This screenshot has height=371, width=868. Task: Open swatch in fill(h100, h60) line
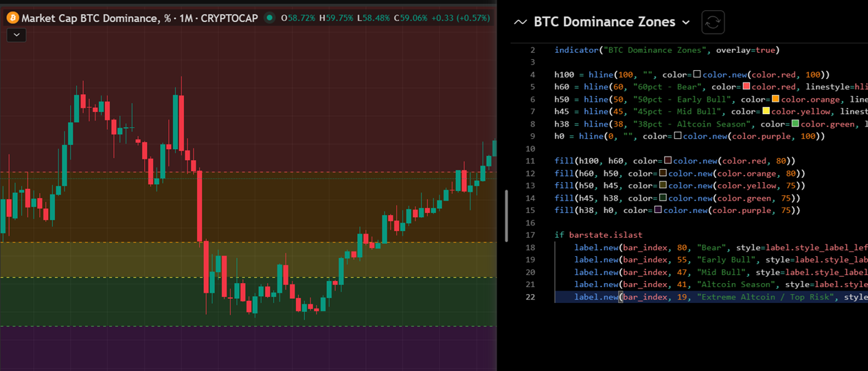click(668, 161)
